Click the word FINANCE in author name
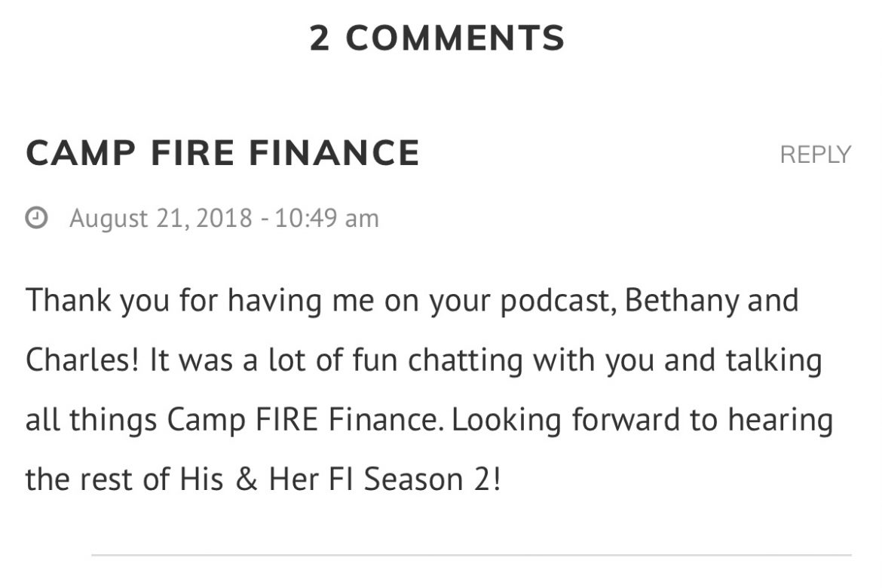 tap(334, 153)
